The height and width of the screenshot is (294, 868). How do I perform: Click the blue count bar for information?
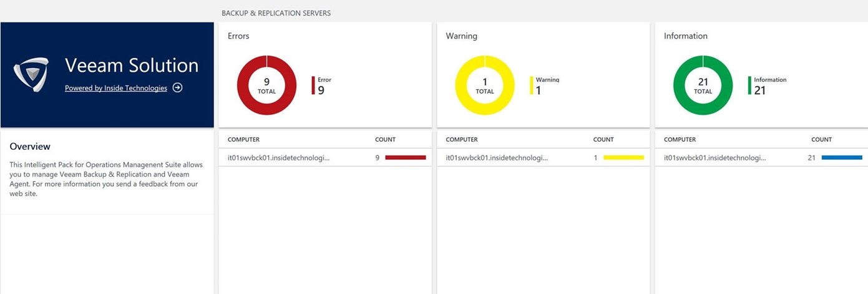point(842,158)
